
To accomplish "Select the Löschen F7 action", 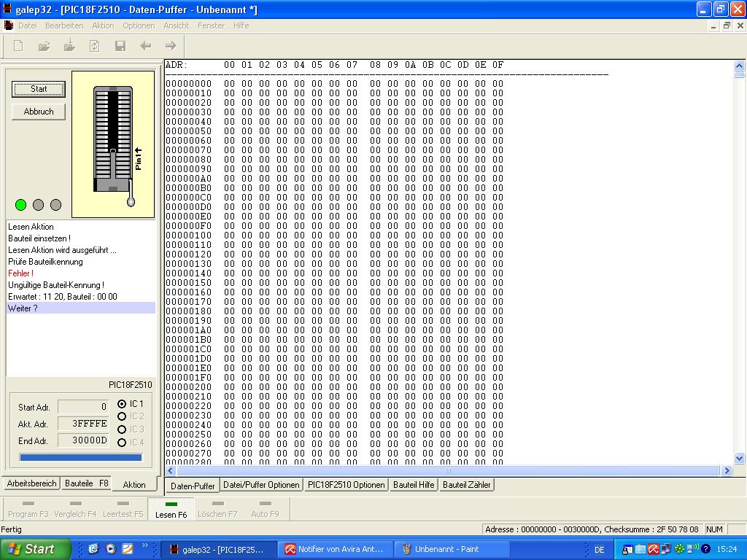I will [217, 510].
